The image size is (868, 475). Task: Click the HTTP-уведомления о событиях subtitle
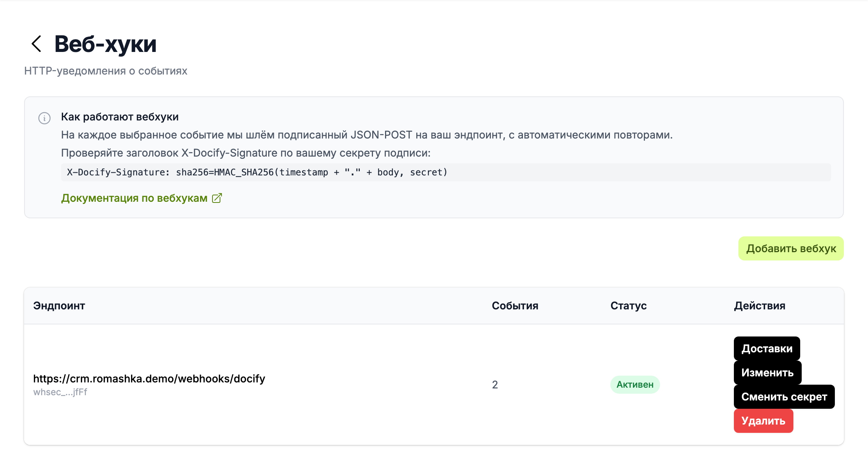coord(105,71)
